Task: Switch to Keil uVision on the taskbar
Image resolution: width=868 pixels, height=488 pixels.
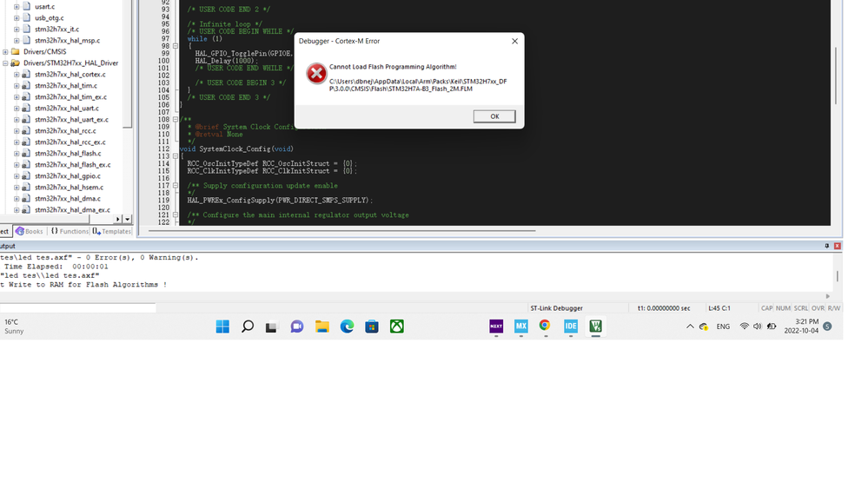Action: (x=596, y=326)
